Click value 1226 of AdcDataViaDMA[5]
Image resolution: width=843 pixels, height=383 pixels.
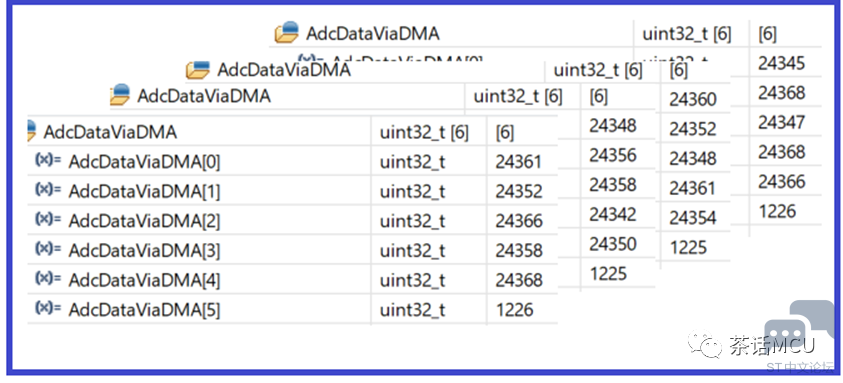[x=515, y=310]
